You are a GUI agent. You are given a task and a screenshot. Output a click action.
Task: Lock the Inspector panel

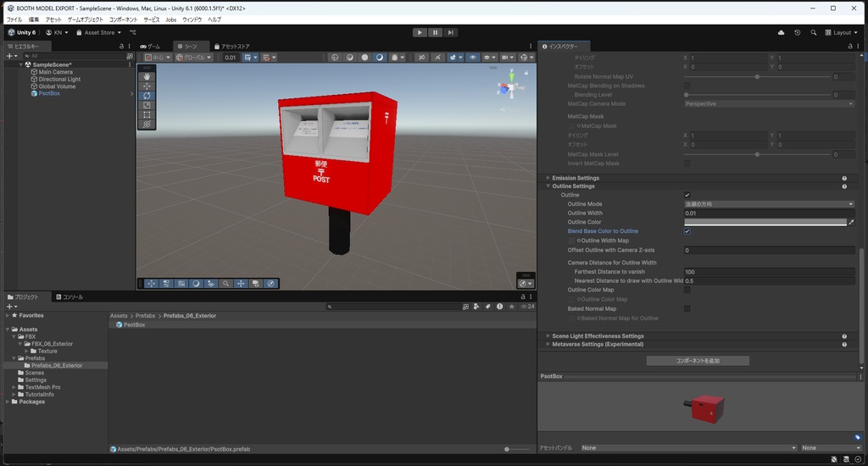coord(850,47)
